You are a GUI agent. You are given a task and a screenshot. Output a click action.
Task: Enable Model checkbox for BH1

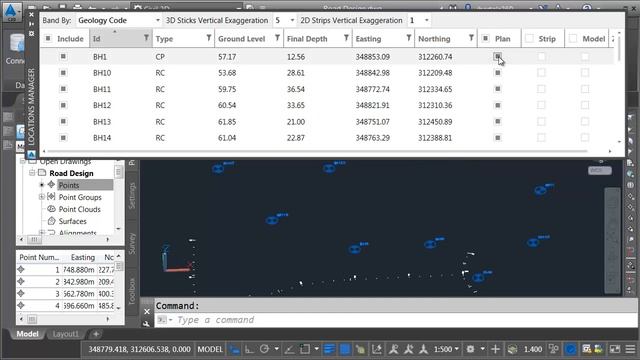(585, 56)
